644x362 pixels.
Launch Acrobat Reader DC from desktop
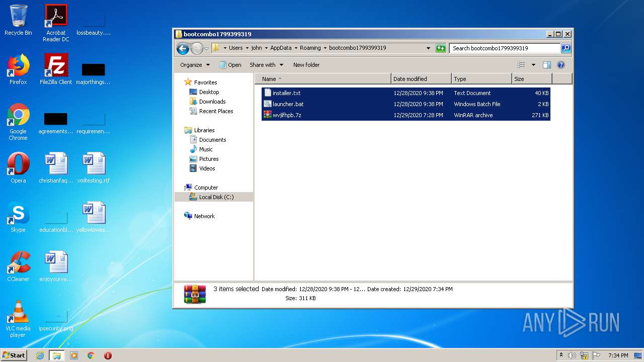coord(56,23)
